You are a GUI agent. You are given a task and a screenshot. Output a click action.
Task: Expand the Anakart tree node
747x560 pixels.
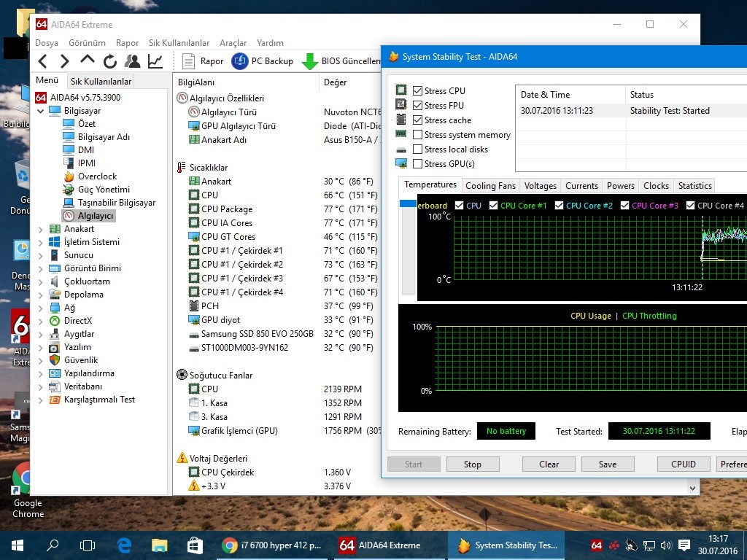pyautogui.click(x=41, y=229)
